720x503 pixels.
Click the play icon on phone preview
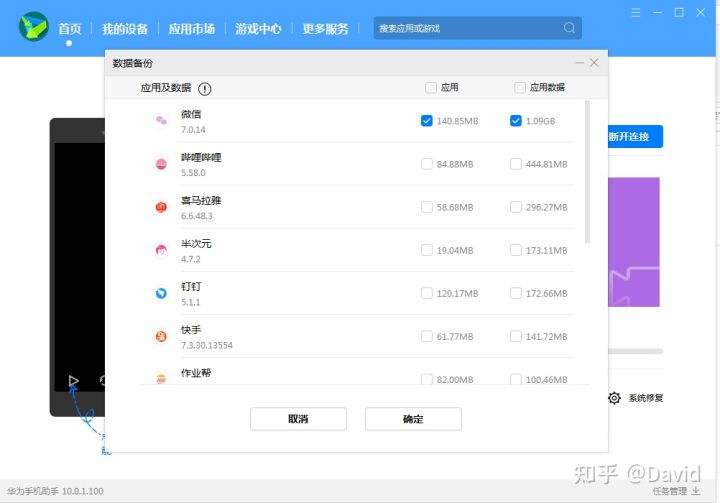[x=73, y=381]
